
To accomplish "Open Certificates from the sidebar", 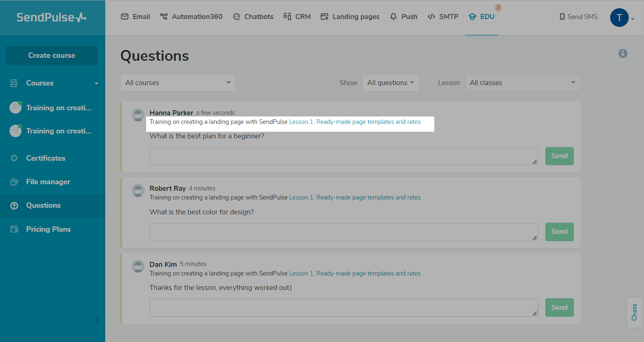I will click(x=45, y=158).
